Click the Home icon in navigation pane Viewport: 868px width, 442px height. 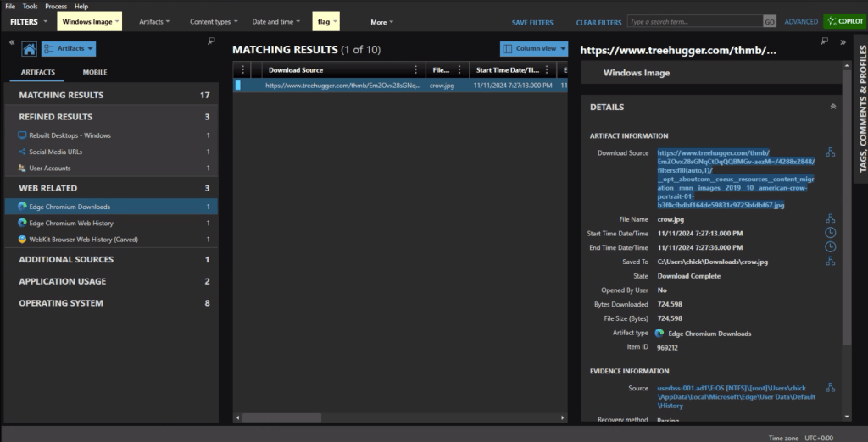[29, 50]
